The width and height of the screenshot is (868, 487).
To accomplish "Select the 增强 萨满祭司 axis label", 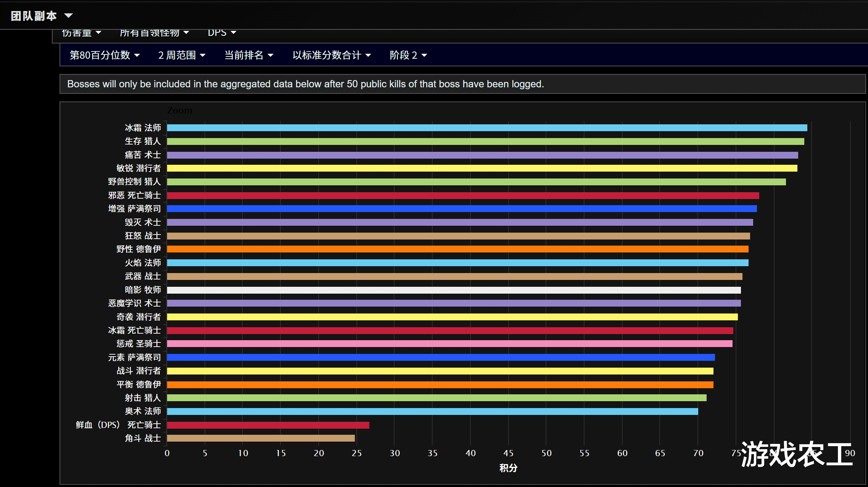I will click(x=134, y=209).
